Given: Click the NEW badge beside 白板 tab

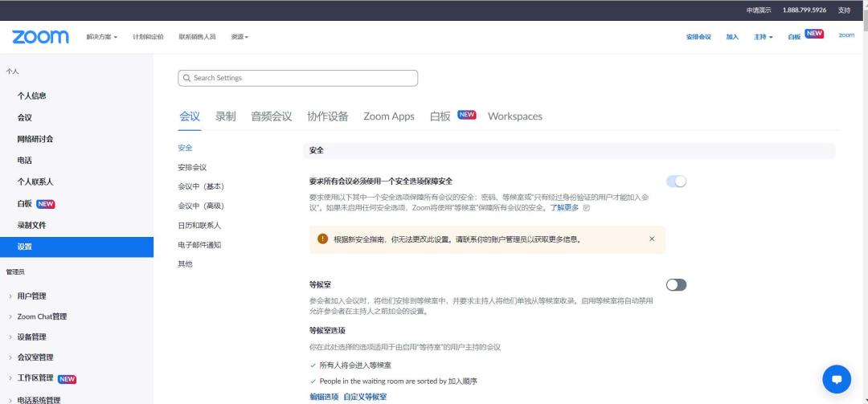Looking at the screenshot, I should (467, 115).
